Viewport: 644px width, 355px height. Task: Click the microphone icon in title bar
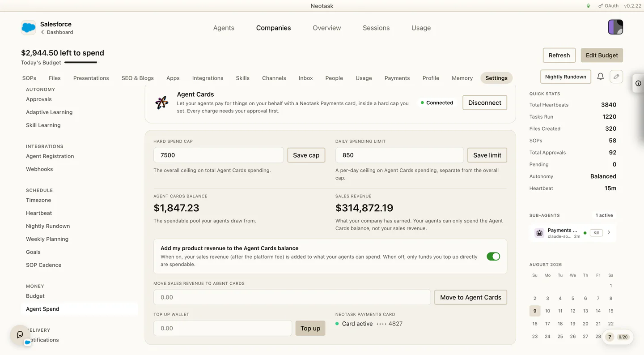point(589,6)
